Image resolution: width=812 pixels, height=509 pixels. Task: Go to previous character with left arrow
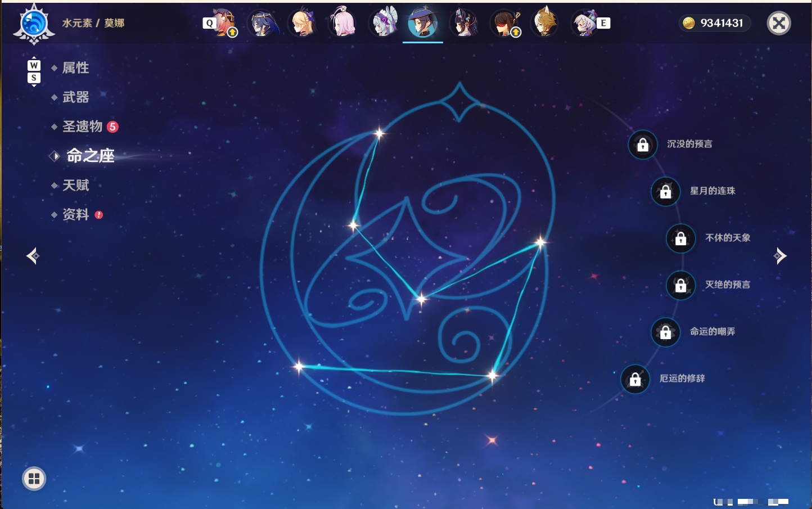[x=33, y=256]
